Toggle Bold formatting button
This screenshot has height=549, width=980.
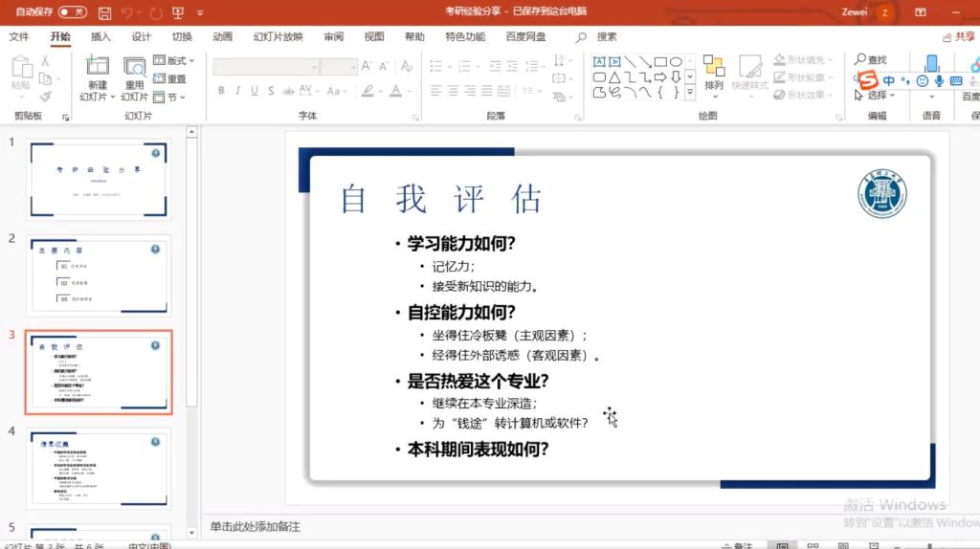(221, 91)
